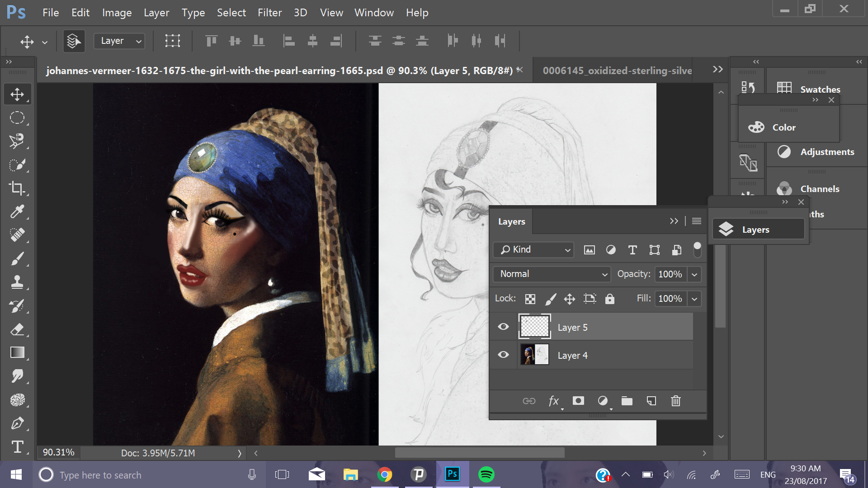
Task: Select the Move tool in toolbox
Action: pyautogui.click(x=17, y=94)
